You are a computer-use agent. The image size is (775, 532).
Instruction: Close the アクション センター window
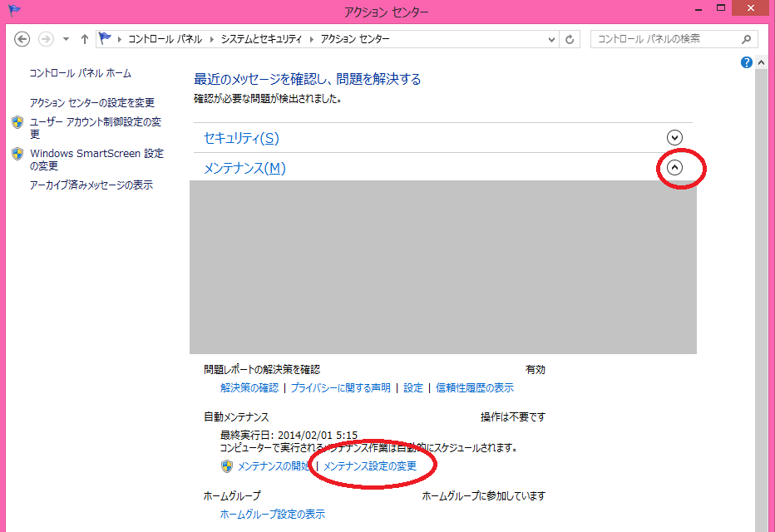click(751, 8)
